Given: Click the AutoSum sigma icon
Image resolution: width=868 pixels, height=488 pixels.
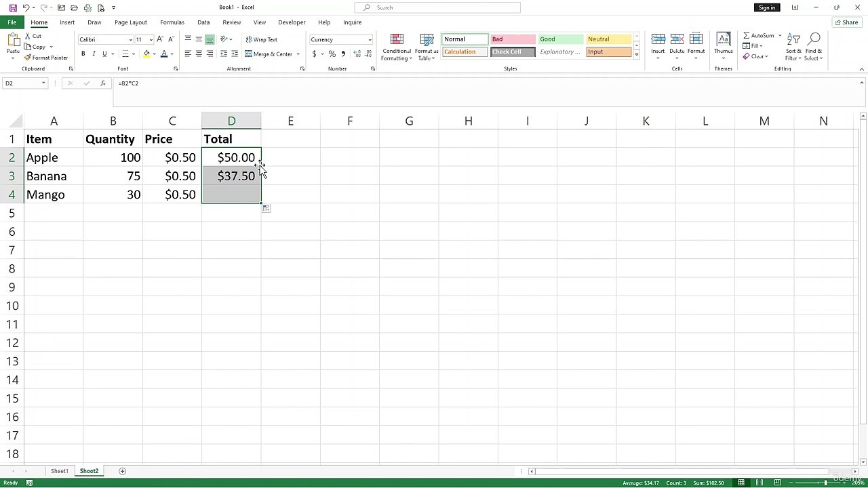Looking at the screenshot, I should tap(747, 35).
